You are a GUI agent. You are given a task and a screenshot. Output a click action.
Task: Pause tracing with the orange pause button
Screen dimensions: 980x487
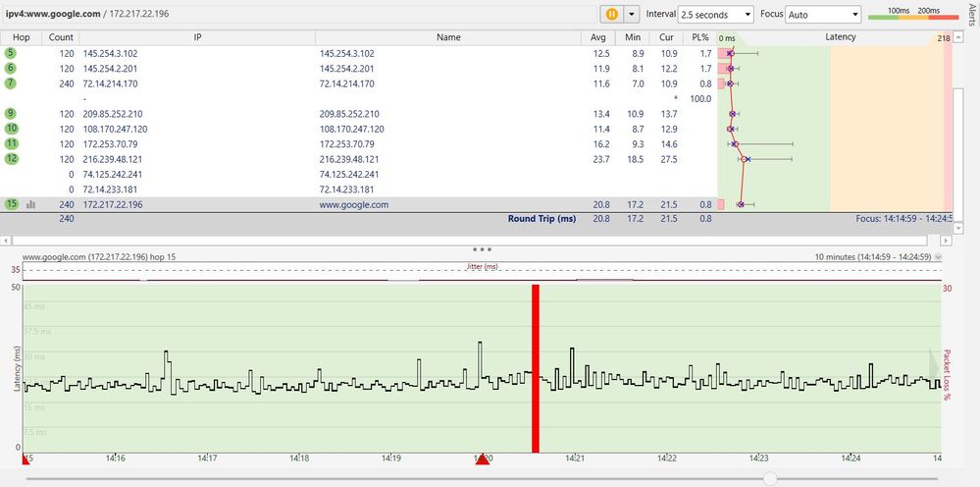(612, 14)
